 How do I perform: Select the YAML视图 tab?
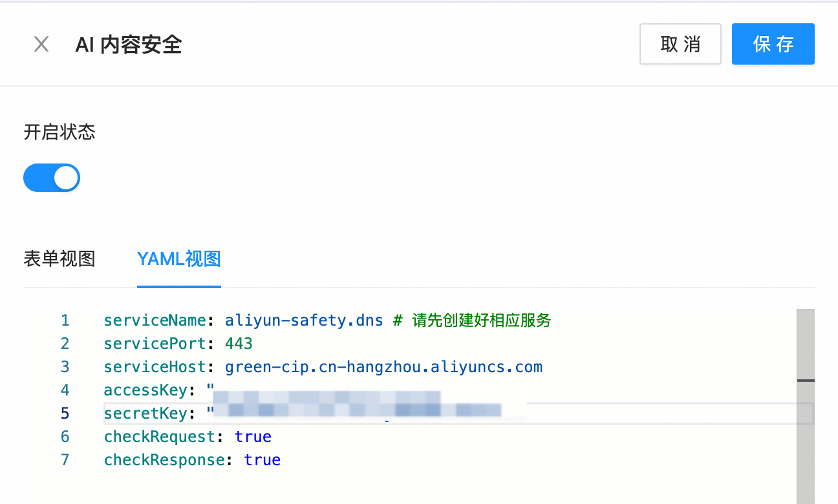[x=179, y=259]
